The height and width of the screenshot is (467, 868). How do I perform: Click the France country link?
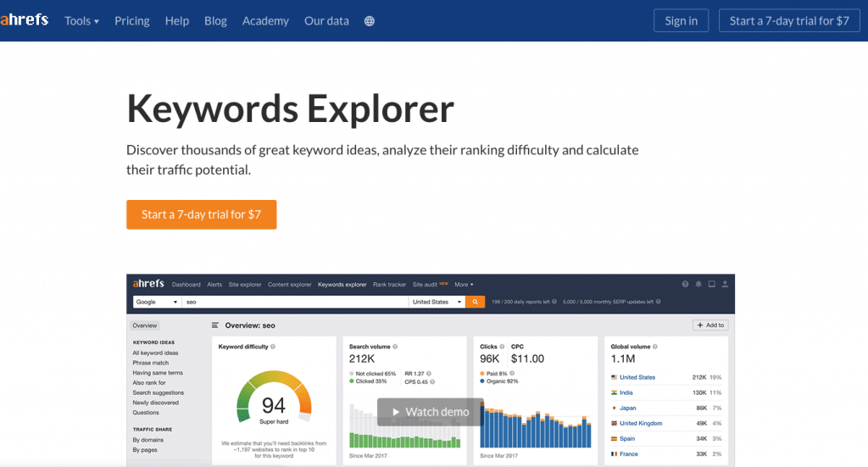click(628, 454)
